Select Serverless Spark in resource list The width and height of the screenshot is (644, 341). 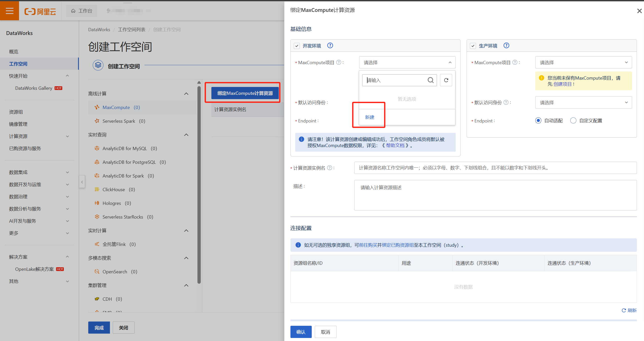(x=119, y=121)
